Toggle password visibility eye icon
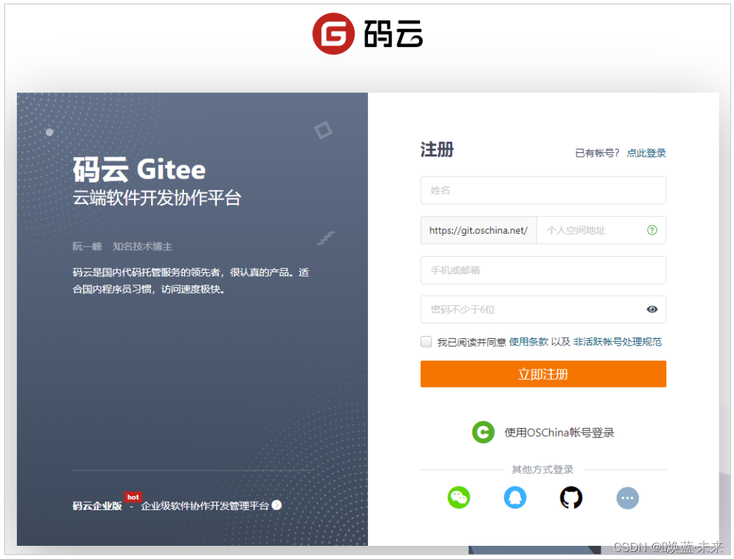Screen dimensions: 734x560 click(652, 309)
